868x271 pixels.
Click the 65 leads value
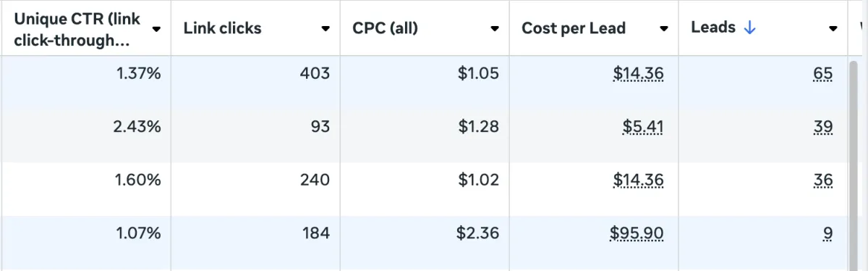pyautogui.click(x=822, y=73)
